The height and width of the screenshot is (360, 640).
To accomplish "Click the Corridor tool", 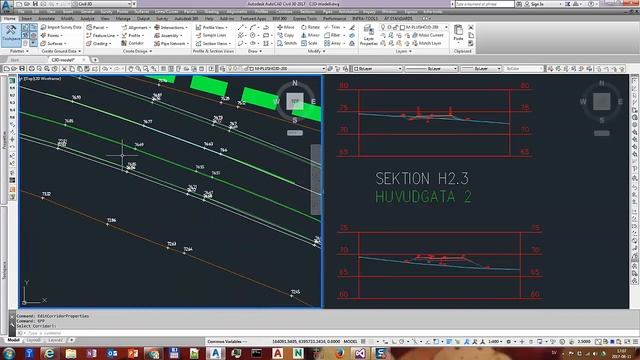I will point(133,43).
